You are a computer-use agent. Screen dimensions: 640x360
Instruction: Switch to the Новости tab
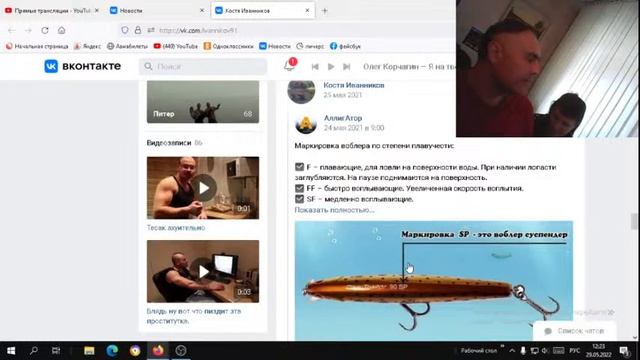pyautogui.click(x=157, y=11)
